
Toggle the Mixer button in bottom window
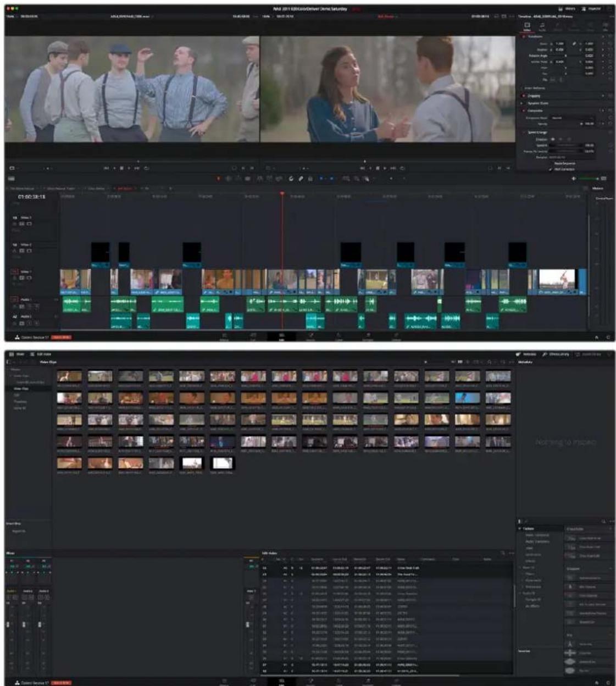coord(16,354)
